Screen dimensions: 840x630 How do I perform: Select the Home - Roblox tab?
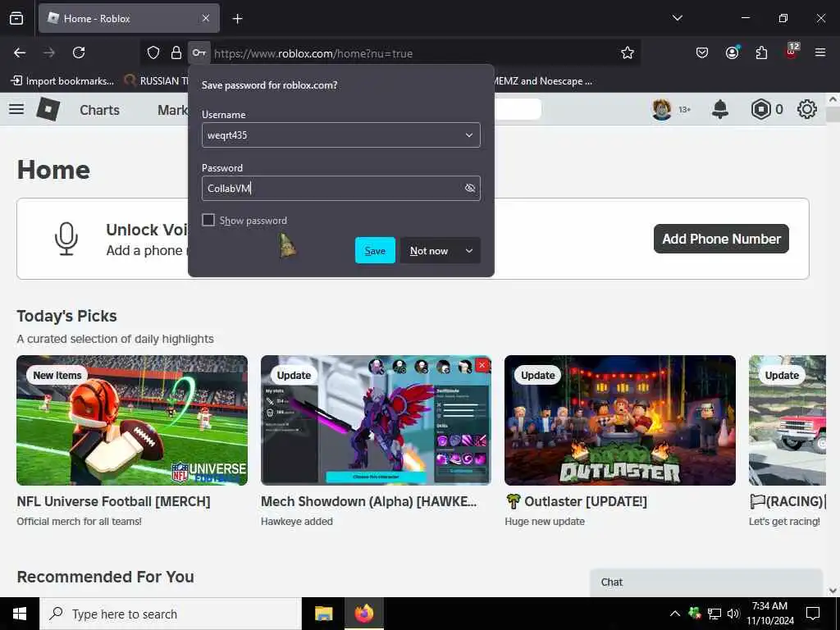(x=129, y=18)
